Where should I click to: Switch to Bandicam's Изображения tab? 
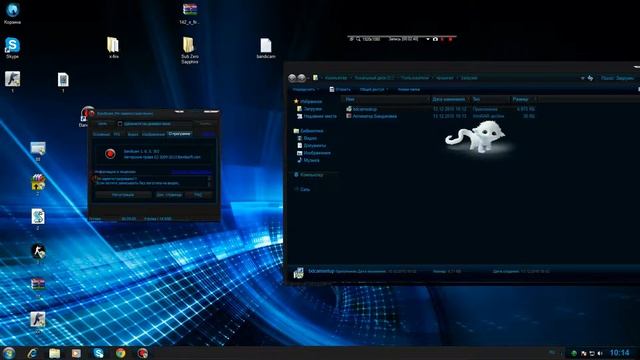153,134
